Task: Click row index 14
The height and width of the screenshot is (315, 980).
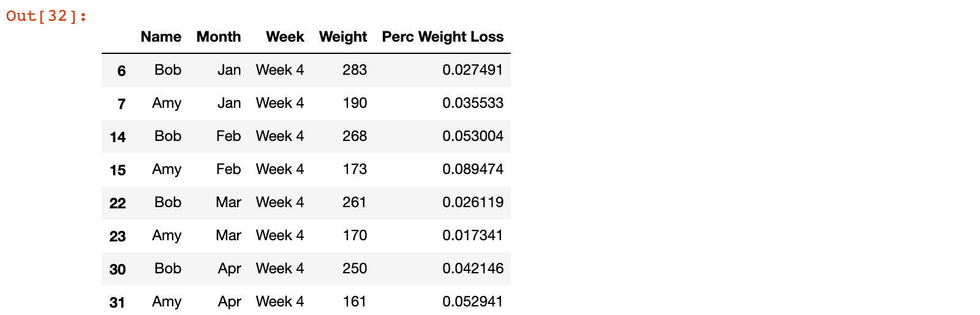Action: coord(118,137)
